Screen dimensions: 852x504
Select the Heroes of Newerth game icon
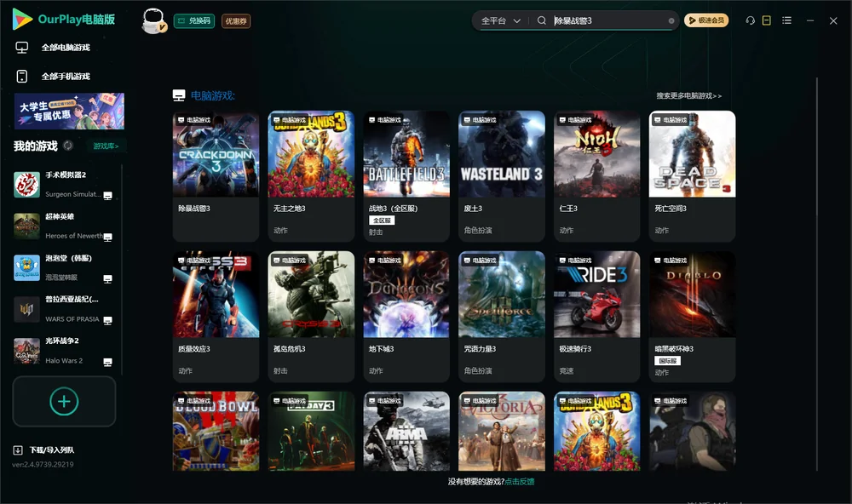[26, 226]
